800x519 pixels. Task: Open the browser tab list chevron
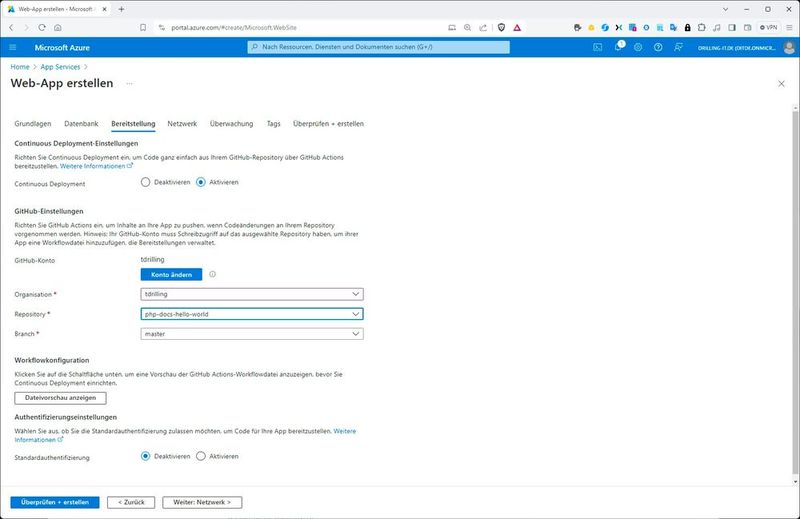pyautogui.click(x=726, y=9)
